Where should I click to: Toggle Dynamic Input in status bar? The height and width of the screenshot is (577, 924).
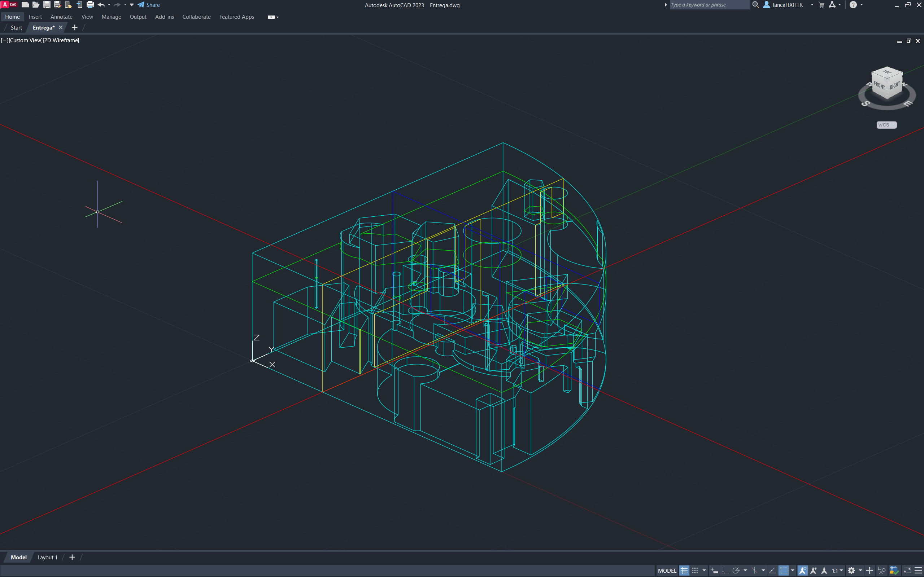(x=714, y=571)
